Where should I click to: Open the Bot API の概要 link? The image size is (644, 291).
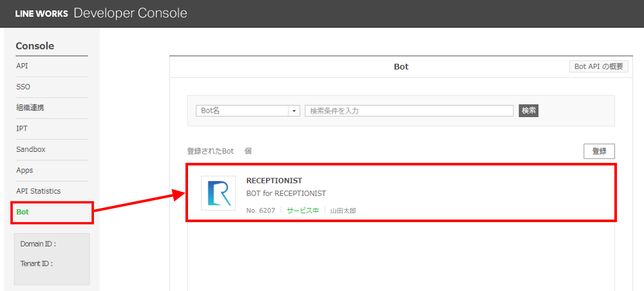coord(599,66)
